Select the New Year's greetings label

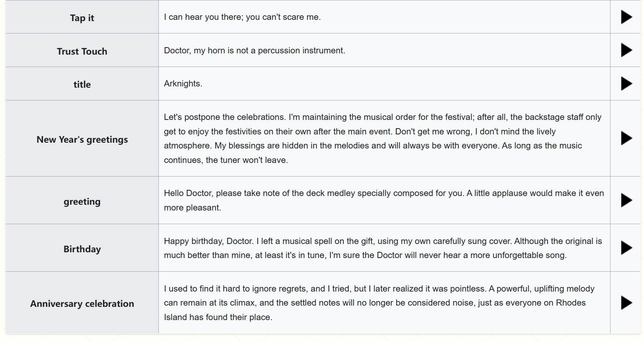click(x=82, y=140)
